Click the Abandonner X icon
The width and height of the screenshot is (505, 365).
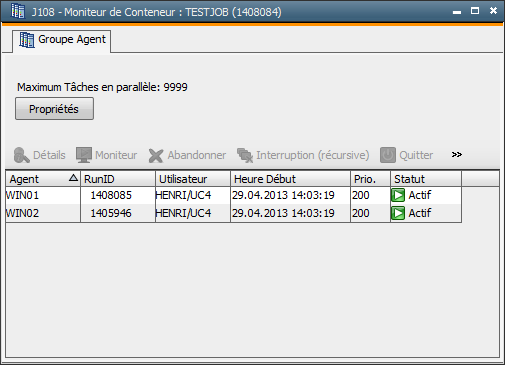156,155
